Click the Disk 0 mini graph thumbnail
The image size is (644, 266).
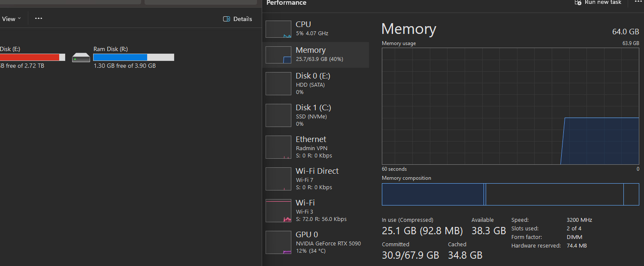(278, 84)
